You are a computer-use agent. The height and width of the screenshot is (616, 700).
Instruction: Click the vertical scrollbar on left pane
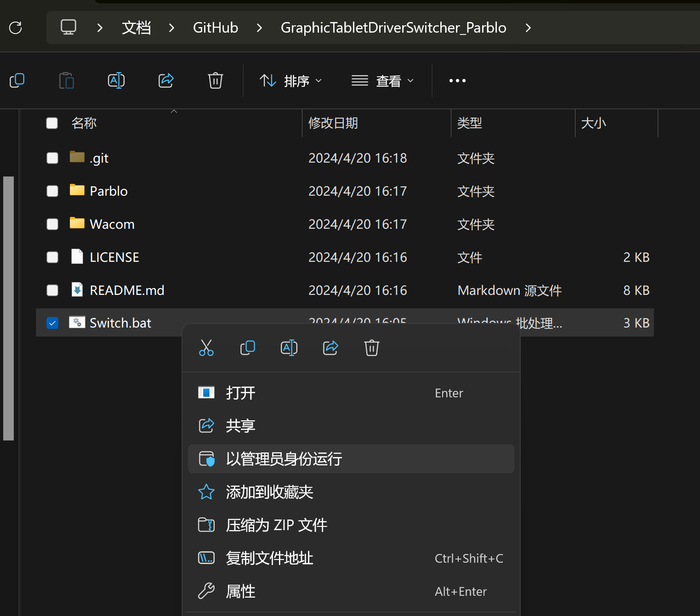(8, 308)
